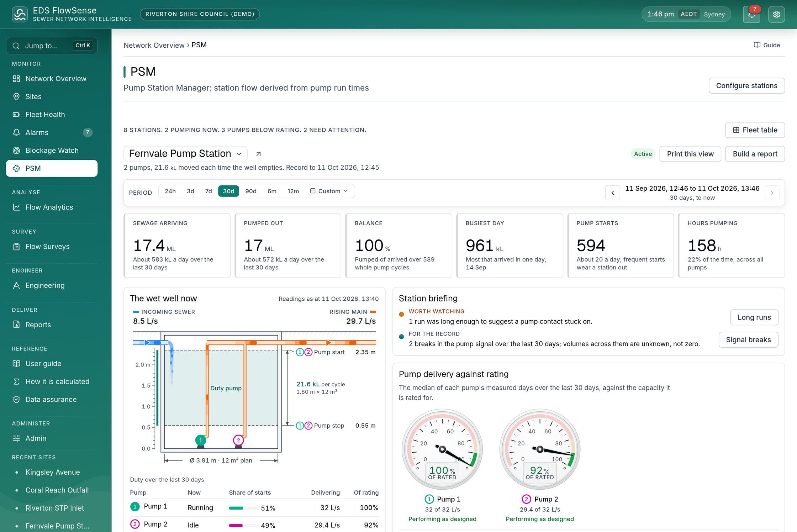Select the 90d period
797x532 pixels.
[251, 191]
